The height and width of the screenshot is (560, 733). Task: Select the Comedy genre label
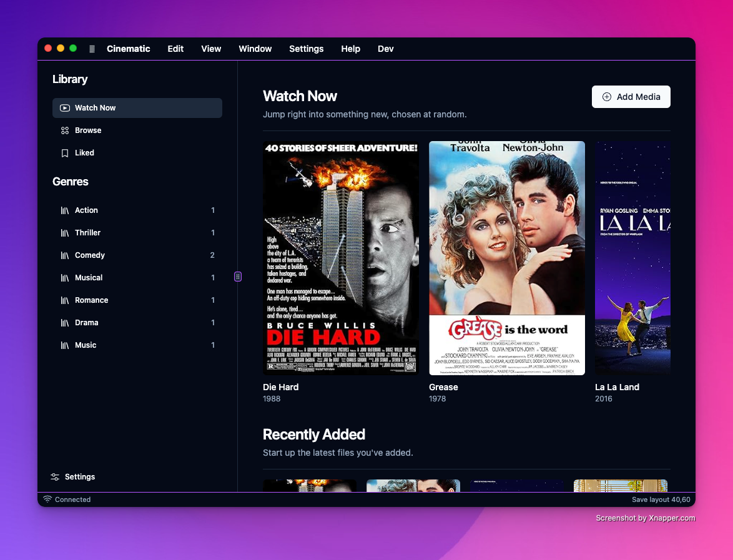coord(90,255)
